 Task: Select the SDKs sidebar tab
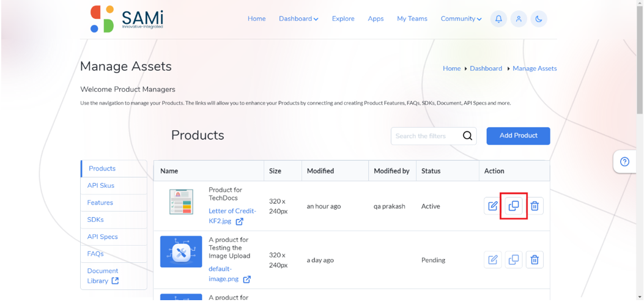click(x=114, y=220)
